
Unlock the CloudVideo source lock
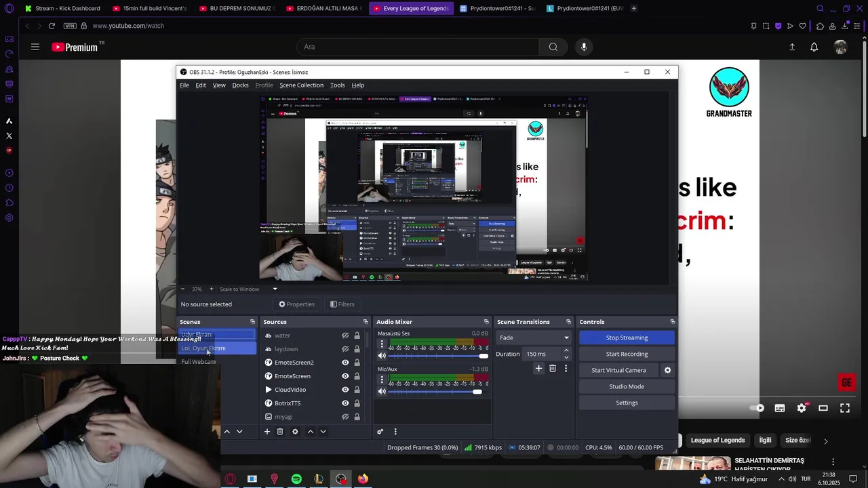[x=357, y=390]
